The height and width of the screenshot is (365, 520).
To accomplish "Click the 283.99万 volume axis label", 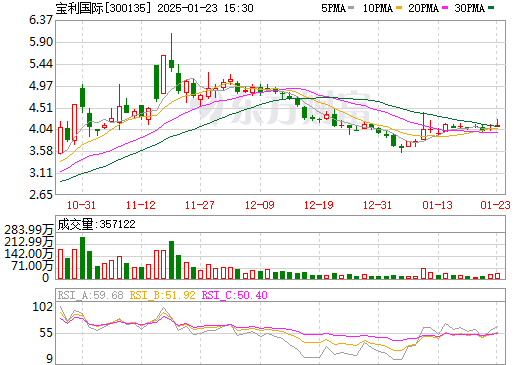I will (29, 230).
